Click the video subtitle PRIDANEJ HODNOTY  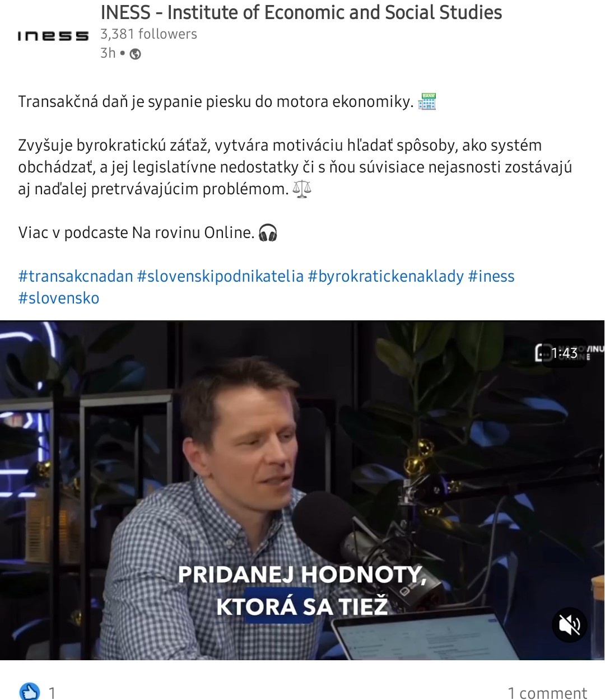click(x=302, y=575)
